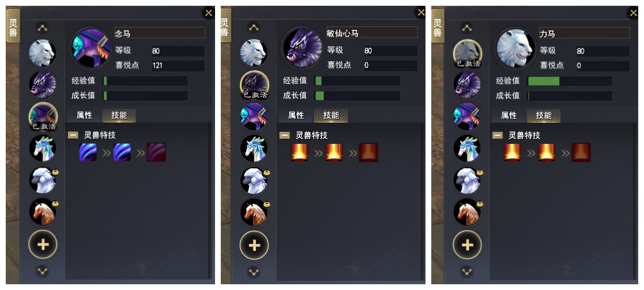644x290 pixels.
Task: Collapse 灵兽特技 section in 念马 panel
Action: point(73,135)
